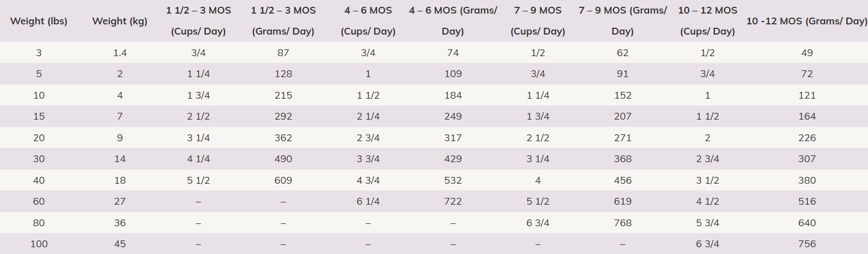Click the "7 – 9 MOS (Grams/ Day)" header
Image resolution: width=868 pixels, height=254 pixels.
623,21
